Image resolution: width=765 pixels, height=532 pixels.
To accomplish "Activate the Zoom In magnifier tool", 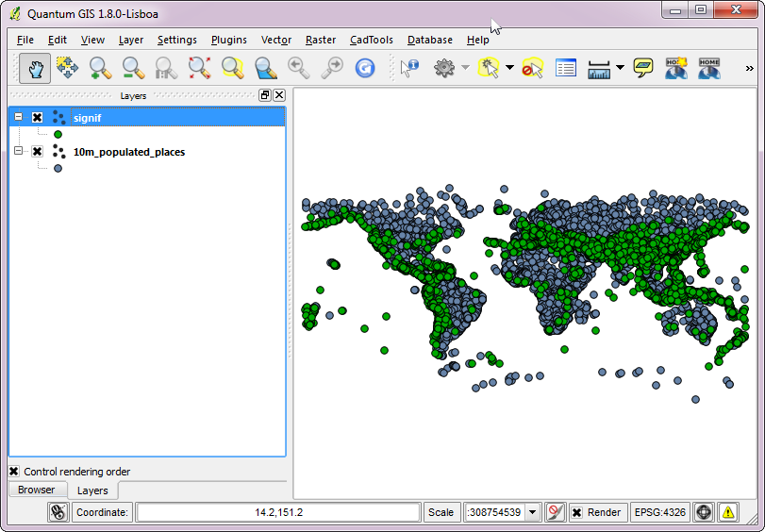I will (x=101, y=68).
